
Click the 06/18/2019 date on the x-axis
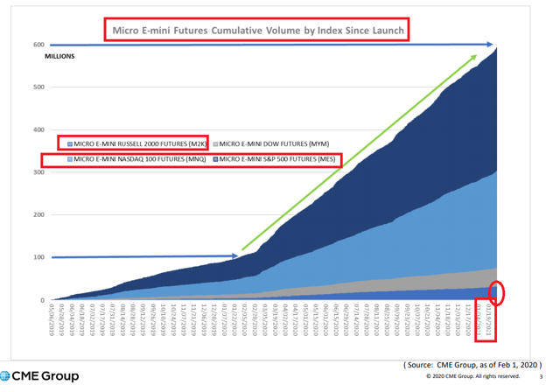[x=82, y=320]
